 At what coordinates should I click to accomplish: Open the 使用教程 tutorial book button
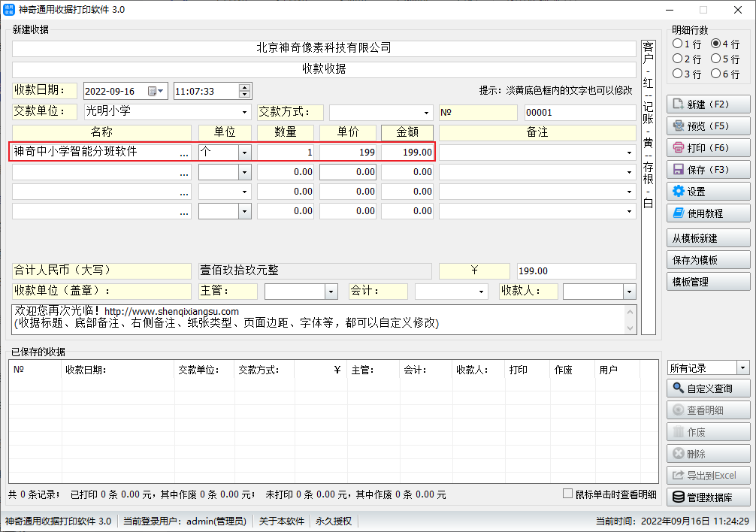tap(708, 213)
